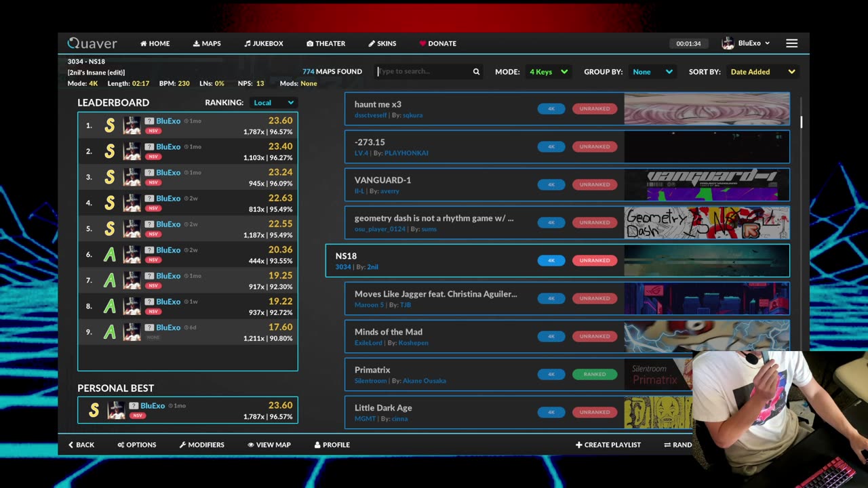The image size is (868, 488).
Task: Open the hamburger menu icon
Action: (x=791, y=43)
